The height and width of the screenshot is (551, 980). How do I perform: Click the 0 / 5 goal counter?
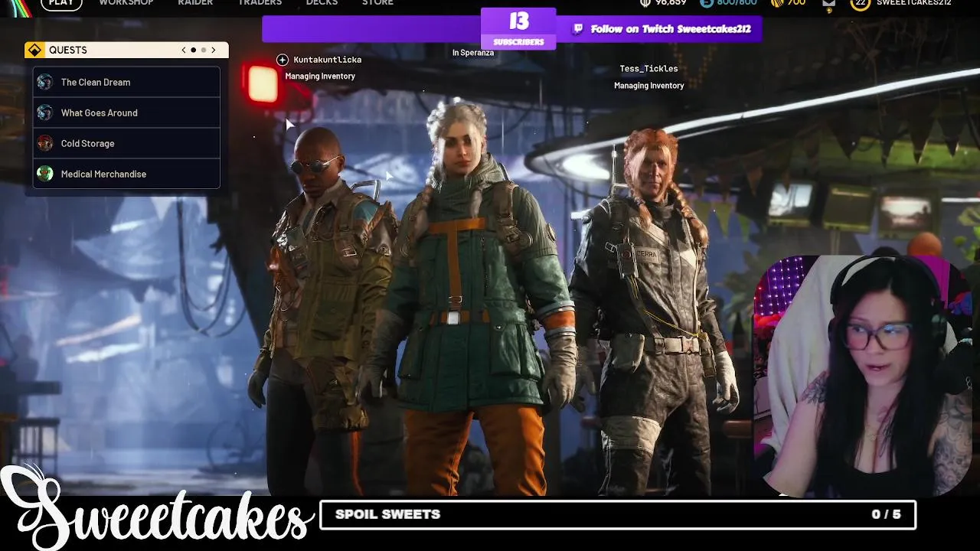pos(886,514)
